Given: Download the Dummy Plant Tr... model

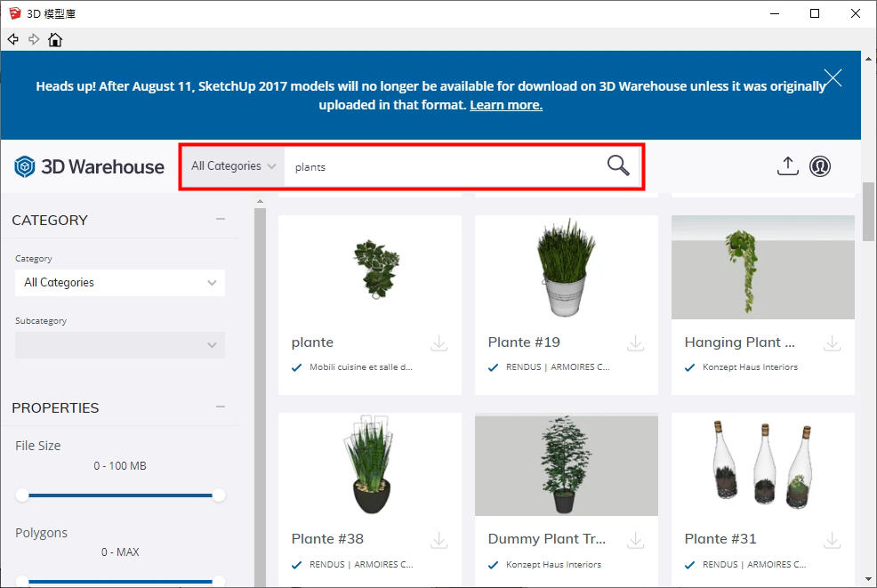Looking at the screenshot, I should click(635, 540).
